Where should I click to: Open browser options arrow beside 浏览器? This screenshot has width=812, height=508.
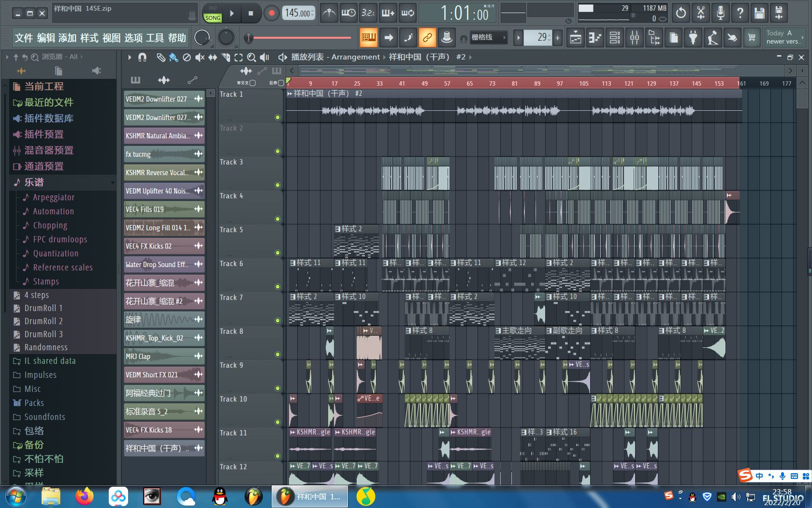[7, 57]
